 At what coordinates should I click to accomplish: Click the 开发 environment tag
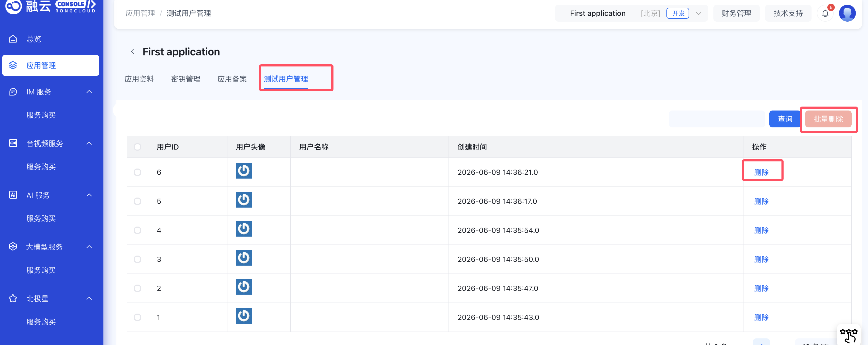tap(678, 13)
